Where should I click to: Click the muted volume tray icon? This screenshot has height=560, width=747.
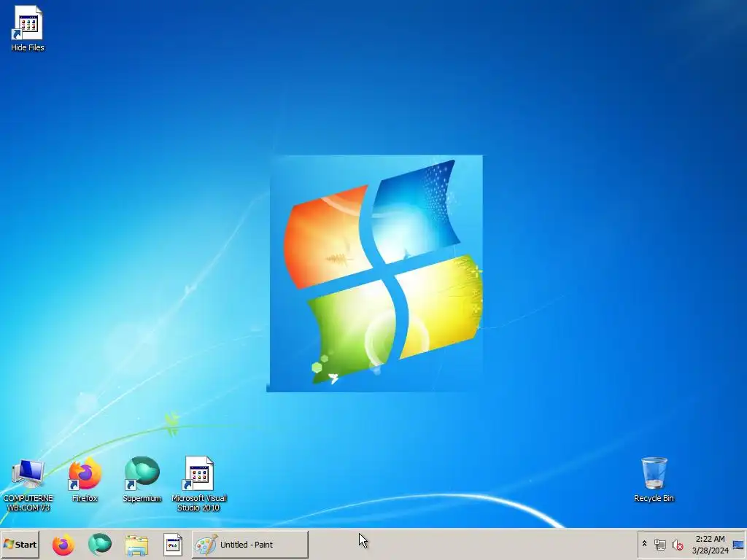[677, 544]
